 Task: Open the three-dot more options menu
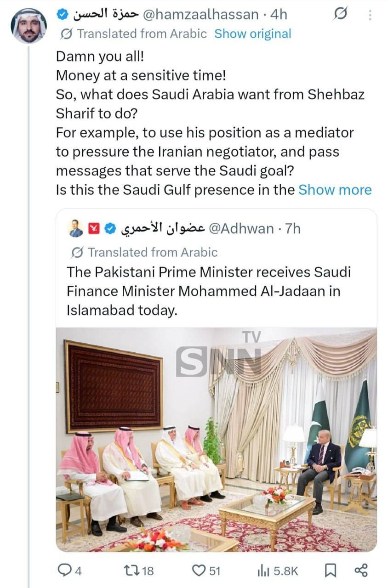[369, 14]
